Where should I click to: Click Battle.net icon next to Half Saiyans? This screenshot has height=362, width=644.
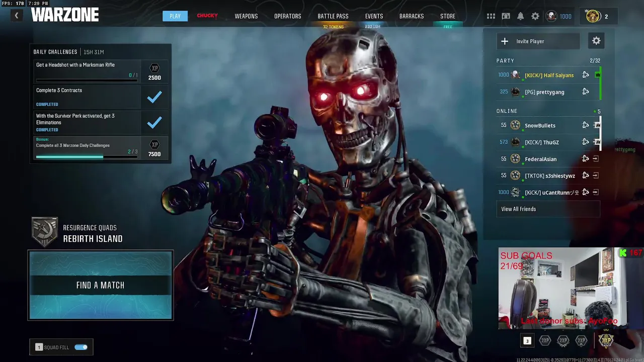coord(586,75)
